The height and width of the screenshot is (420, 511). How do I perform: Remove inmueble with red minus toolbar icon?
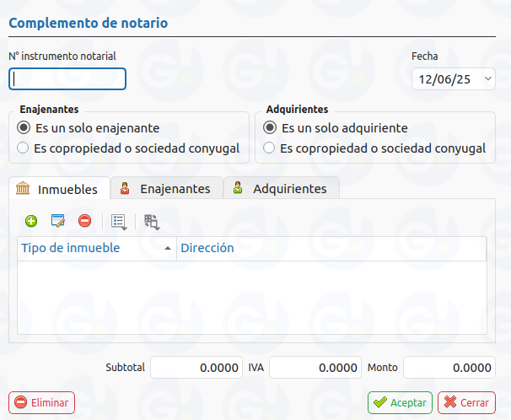click(x=84, y=221)
